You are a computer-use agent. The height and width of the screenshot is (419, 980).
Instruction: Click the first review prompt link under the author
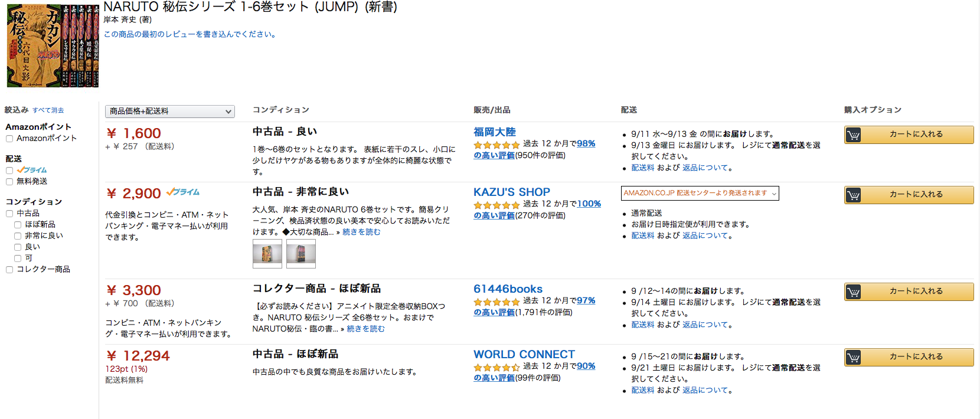(x=190, y=34)
